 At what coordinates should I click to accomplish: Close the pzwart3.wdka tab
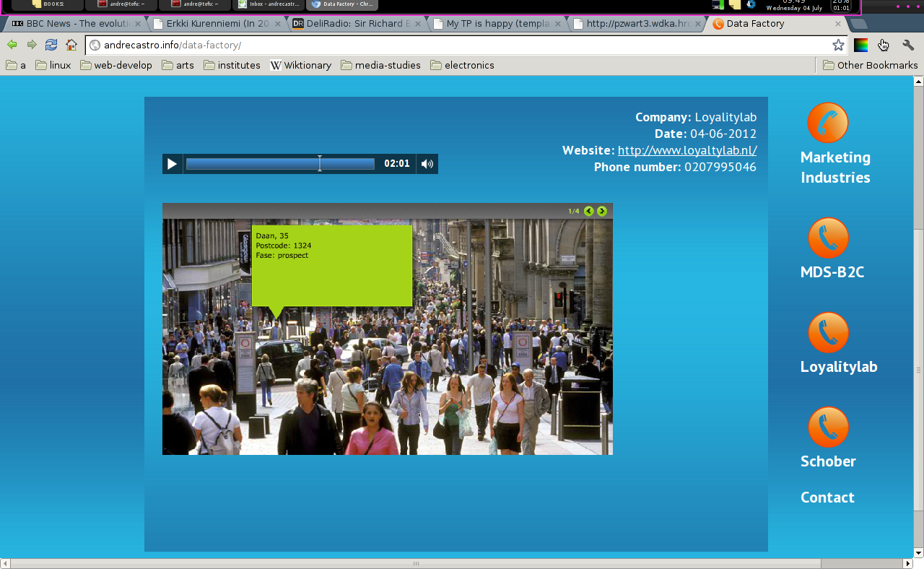click(x=698, y=24)
